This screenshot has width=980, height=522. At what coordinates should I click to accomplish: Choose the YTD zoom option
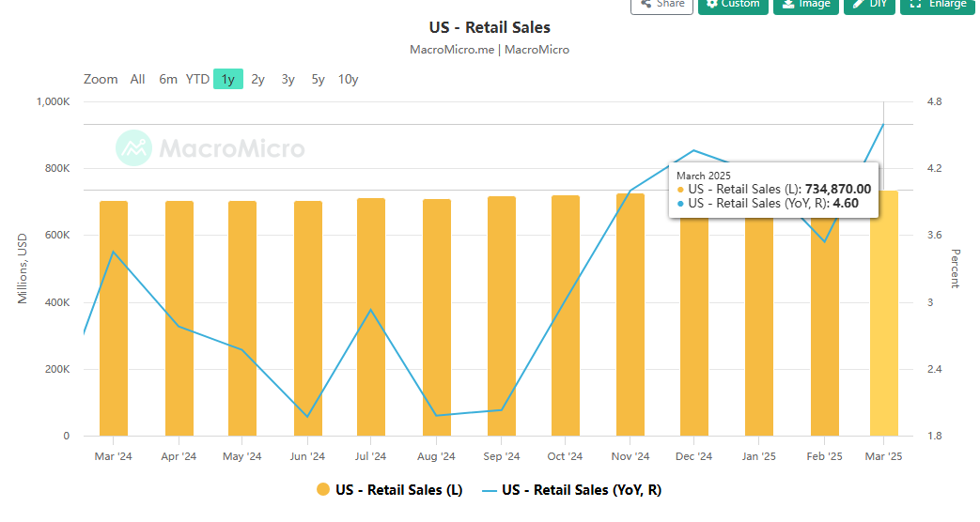[x=197, y=79]
